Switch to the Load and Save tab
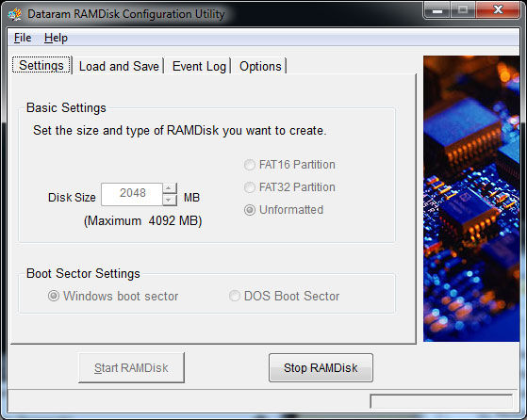Screen dimensions: 527x420 (119, 66)
